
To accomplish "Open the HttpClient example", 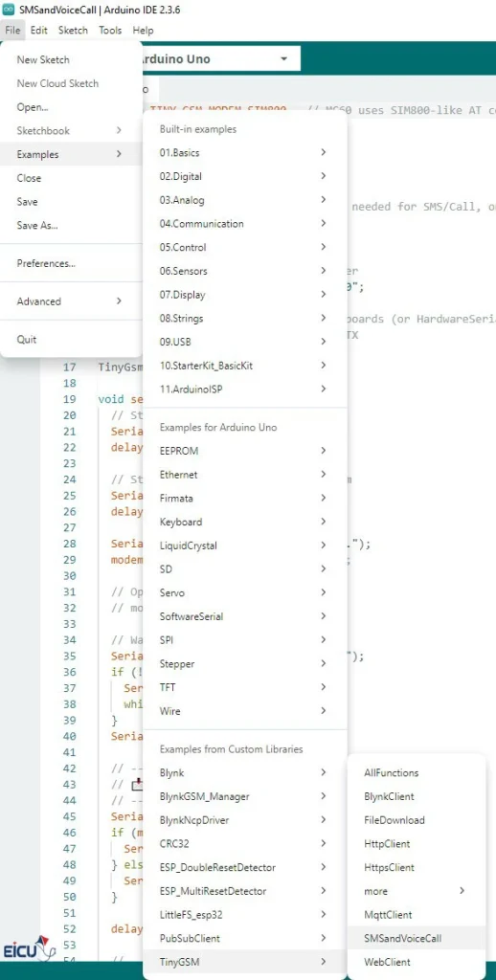I will click(x=416, y=844).
